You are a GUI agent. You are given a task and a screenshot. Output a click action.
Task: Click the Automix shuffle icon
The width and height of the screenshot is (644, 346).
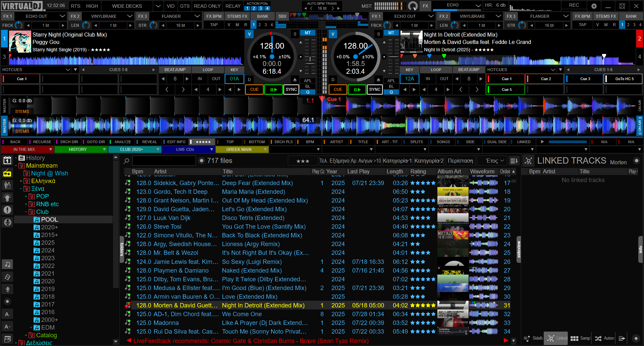[598, 338]
